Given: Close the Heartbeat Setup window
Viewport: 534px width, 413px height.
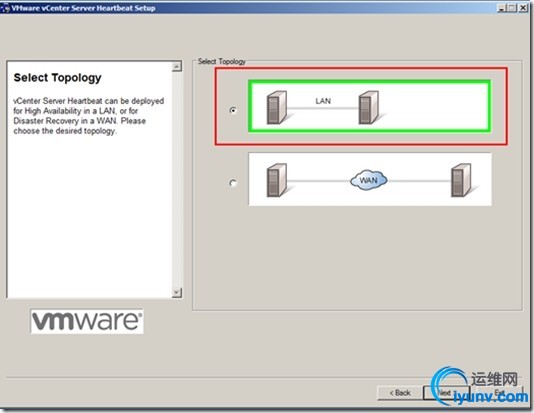Looking at the screenshot, I should point(523,8).
